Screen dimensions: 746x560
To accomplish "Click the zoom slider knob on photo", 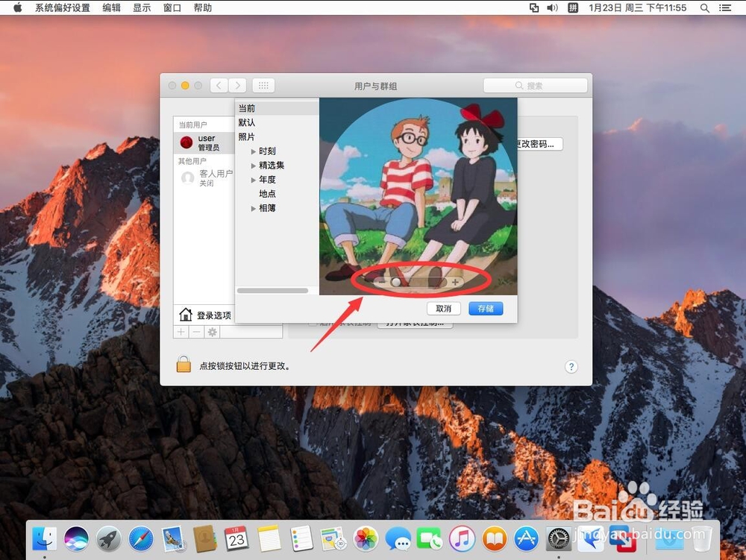I will tap(396, 283).
